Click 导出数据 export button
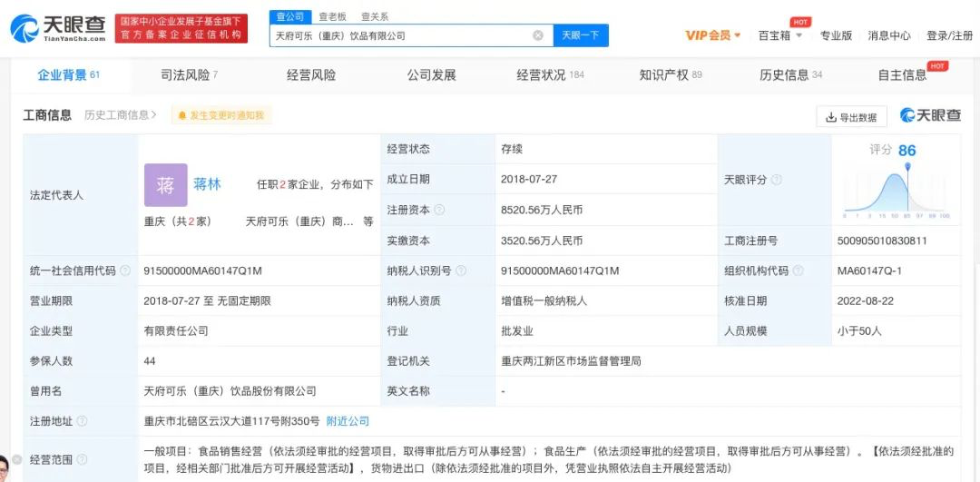Viewport: 980px width, 482px height. (x=851, y=117)
